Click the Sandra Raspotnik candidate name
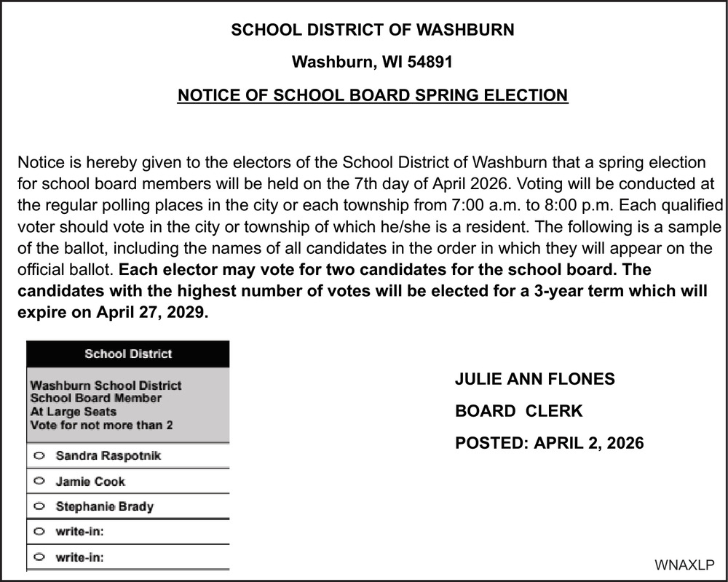This screenshot has height=582, width=728. [108, 456]
